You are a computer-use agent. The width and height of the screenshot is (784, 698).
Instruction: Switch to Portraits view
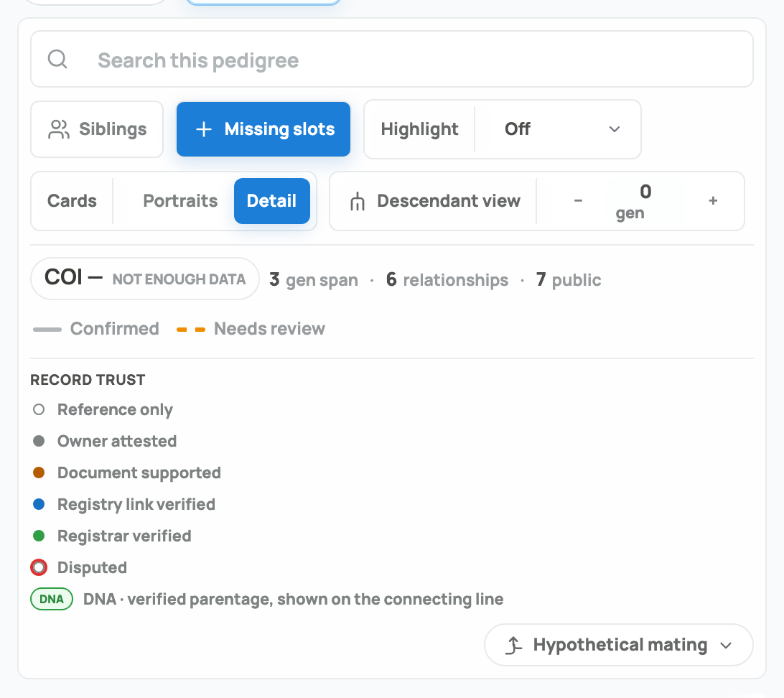coord(180,201)
